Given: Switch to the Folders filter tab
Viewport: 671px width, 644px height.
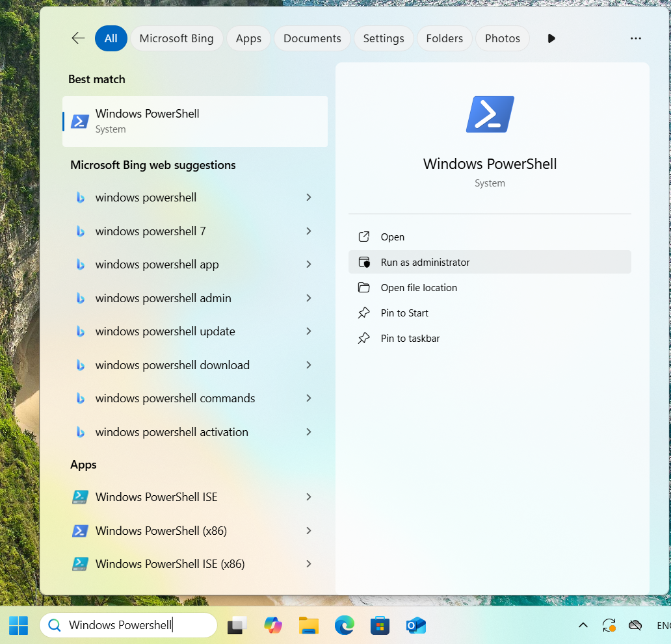Looking at the screenshot, I should coord(444,38).
